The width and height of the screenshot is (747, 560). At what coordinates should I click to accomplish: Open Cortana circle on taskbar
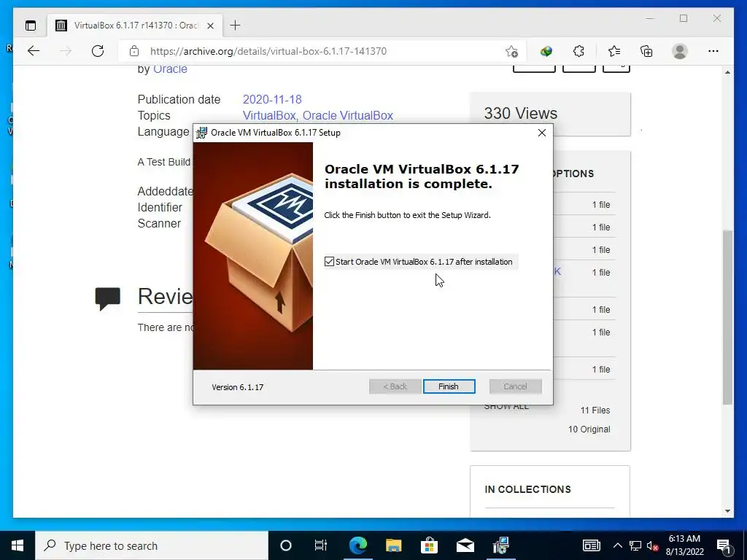click(286, 545)
